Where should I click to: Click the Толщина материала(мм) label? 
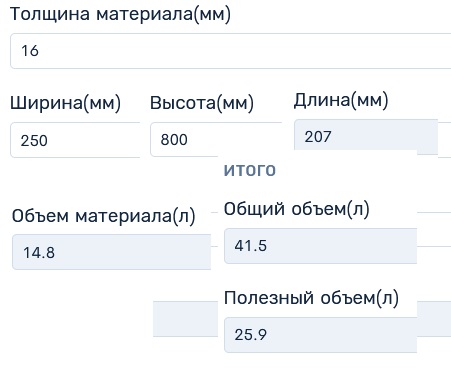(120, 15)
